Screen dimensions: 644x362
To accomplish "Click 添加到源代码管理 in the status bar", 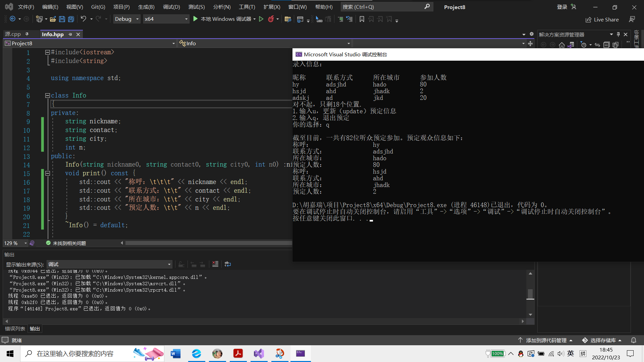I will (x=546, y=340).
